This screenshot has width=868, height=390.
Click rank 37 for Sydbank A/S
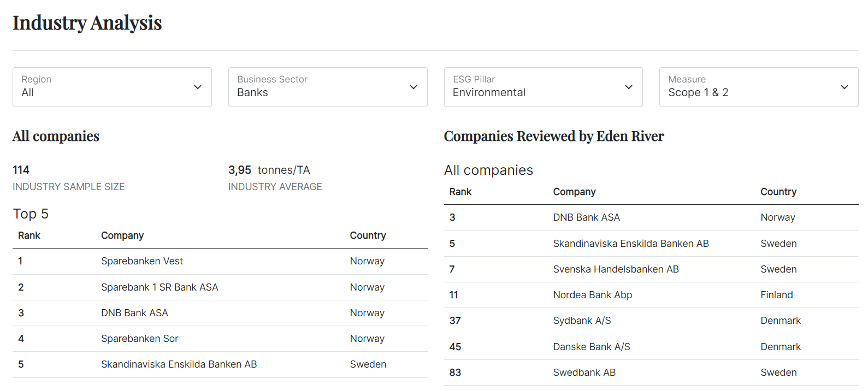click(x=455, y=321)
